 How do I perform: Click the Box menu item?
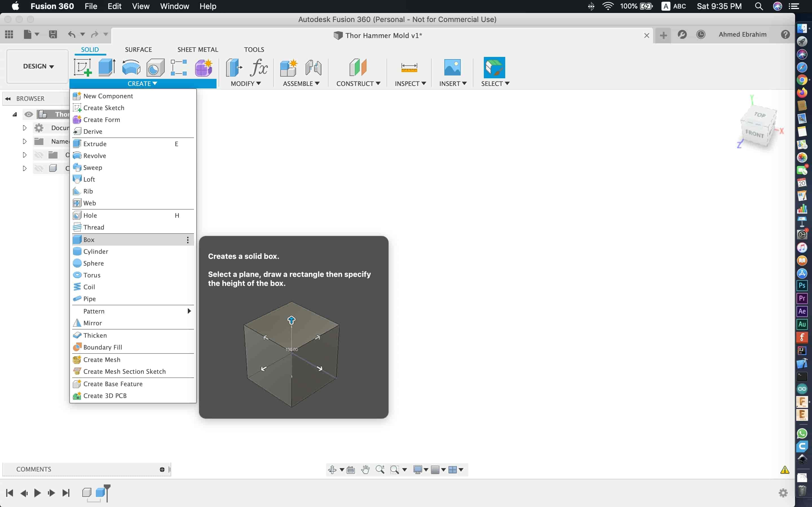[89, 239]
